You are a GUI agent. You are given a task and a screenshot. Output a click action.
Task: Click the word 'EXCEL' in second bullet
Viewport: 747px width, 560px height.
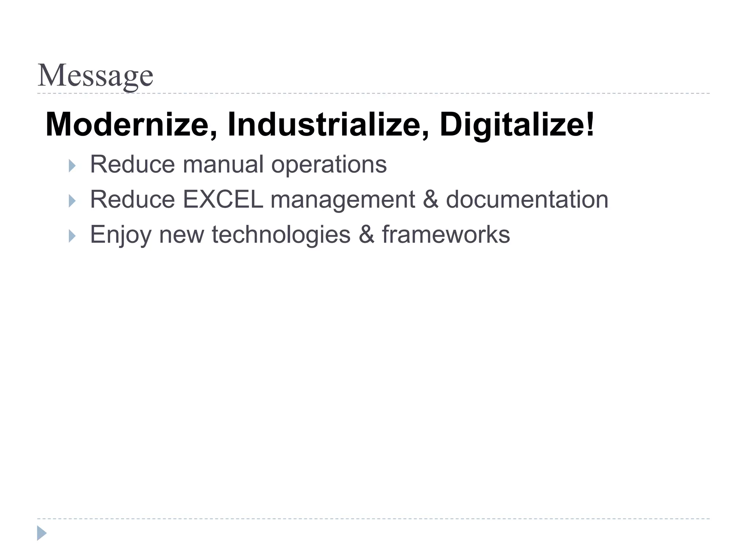click(223, 199)
